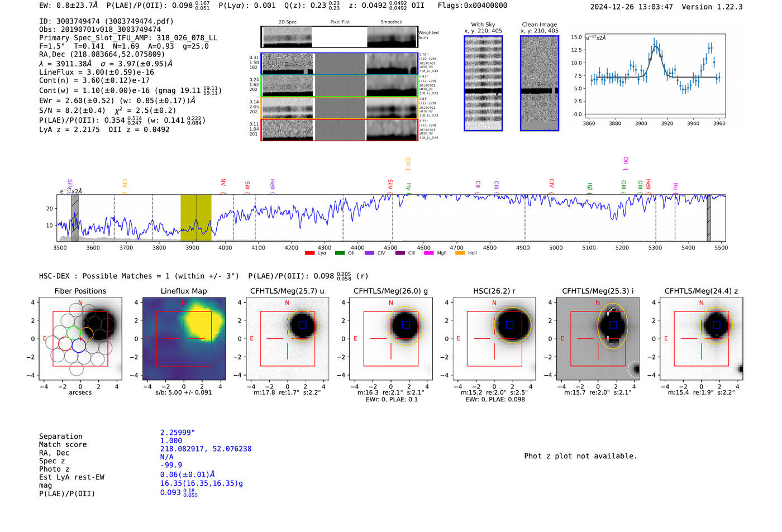
Task: Click the Pixel Flat column header
Action: point(340,22)
